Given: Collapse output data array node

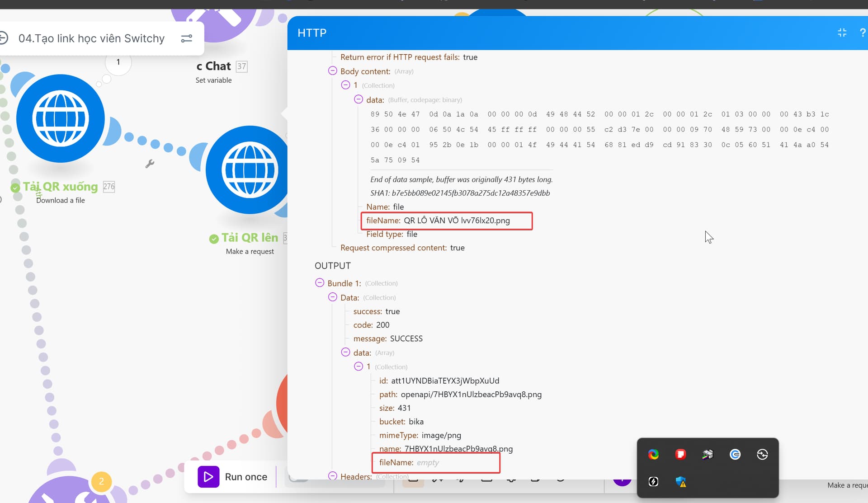Looking at the screenshot, I should point(345,353).
